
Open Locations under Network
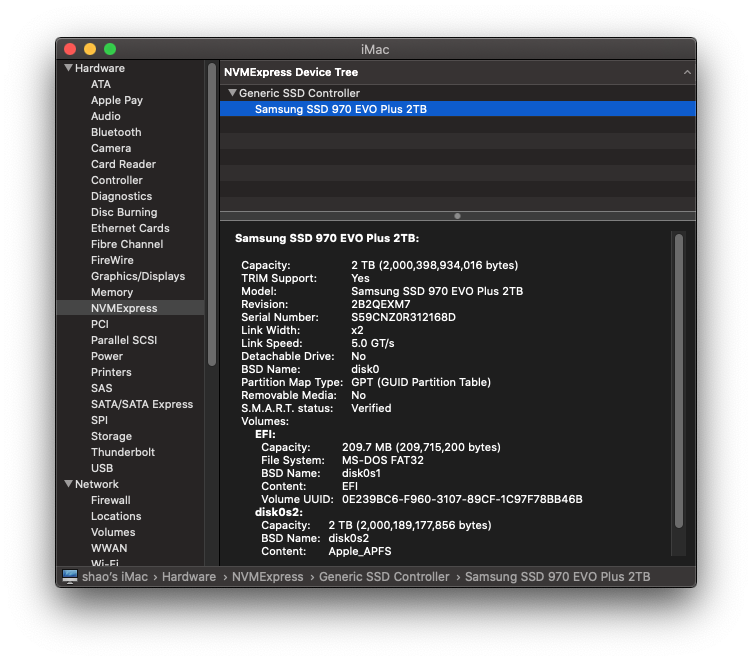116,516
